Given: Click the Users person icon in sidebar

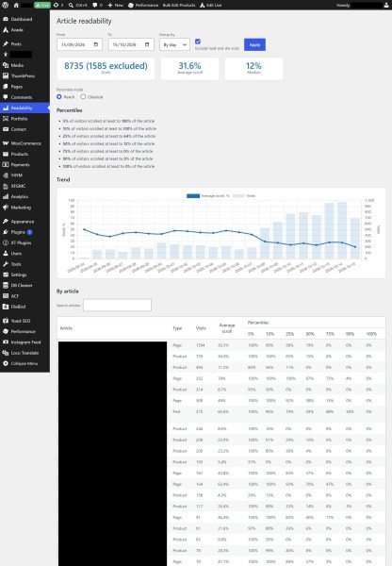Looking at the screenshot, I should click(x=6, y=254).
